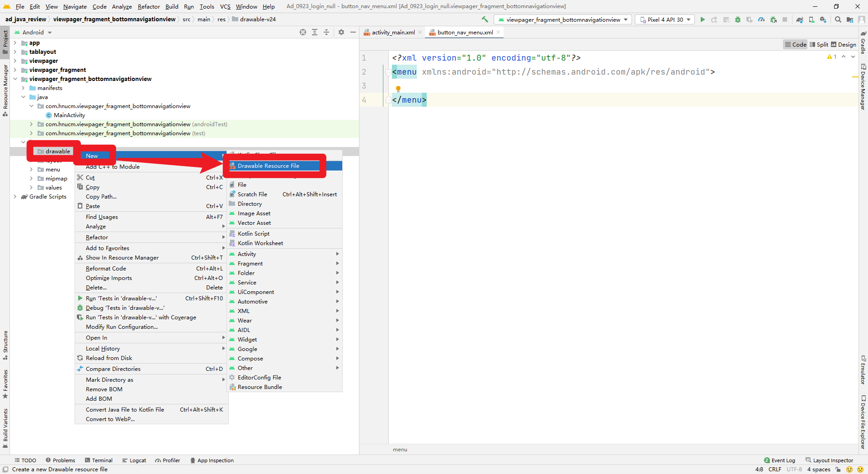Switch editor to Code view
The image size is (868, 474).
pyautogui.click(x=796, y=44)
